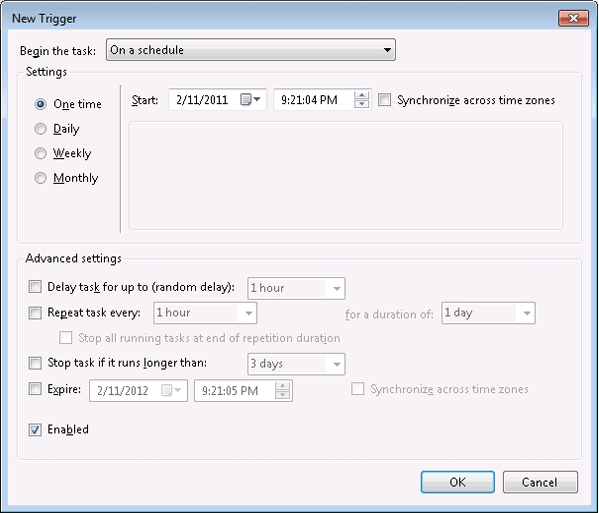Click the Begin the task label
599x513 pixels.
(x=58, y=51)
